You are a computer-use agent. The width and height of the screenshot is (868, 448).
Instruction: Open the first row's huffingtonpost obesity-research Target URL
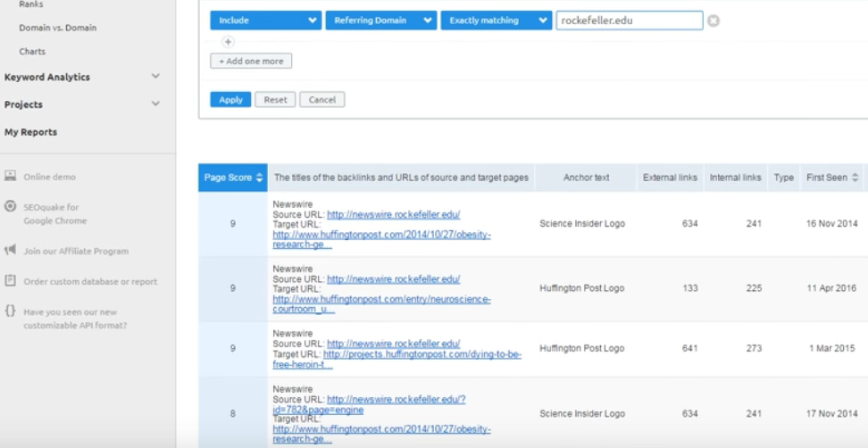[x=381, y=240]
